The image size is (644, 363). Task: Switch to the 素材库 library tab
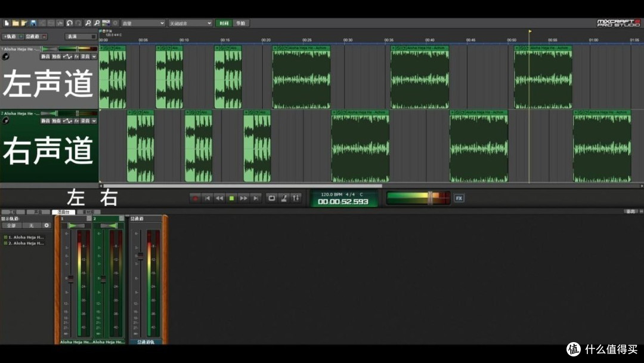88,212
